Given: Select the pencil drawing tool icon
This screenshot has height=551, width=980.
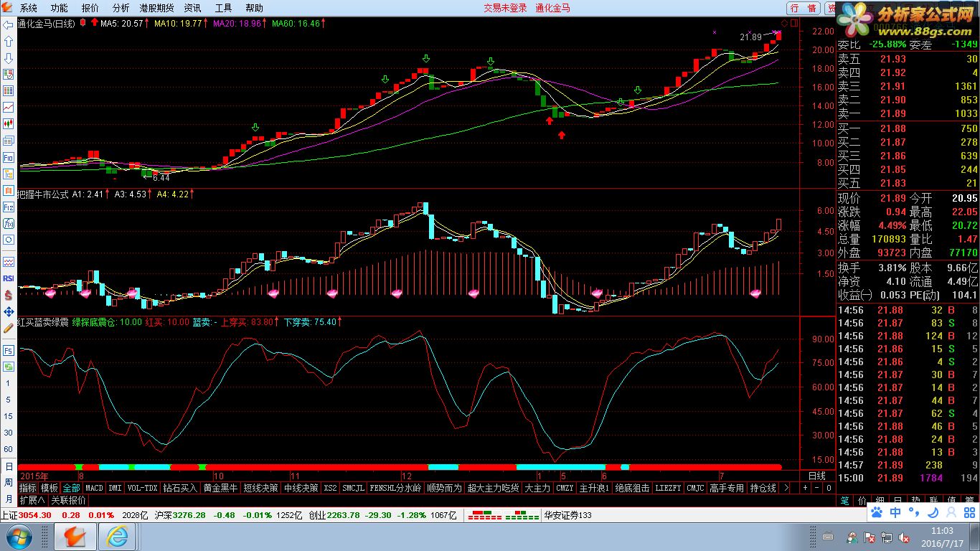Looking at the screenshot, I should click(9, 328).
